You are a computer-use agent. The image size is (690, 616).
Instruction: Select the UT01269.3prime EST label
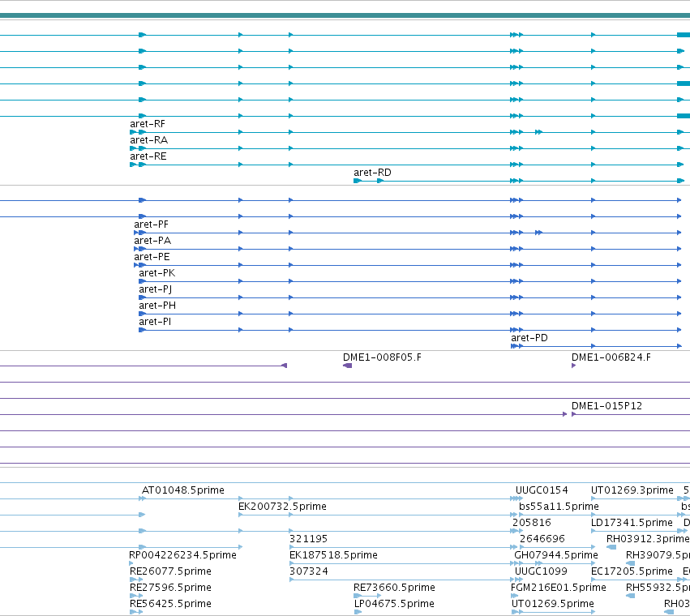click(632, 490)
